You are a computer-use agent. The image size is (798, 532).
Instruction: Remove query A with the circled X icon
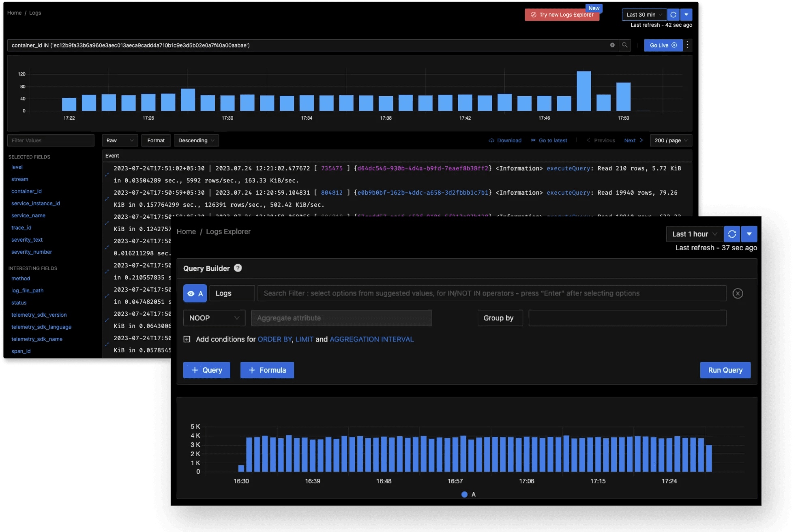738,293
